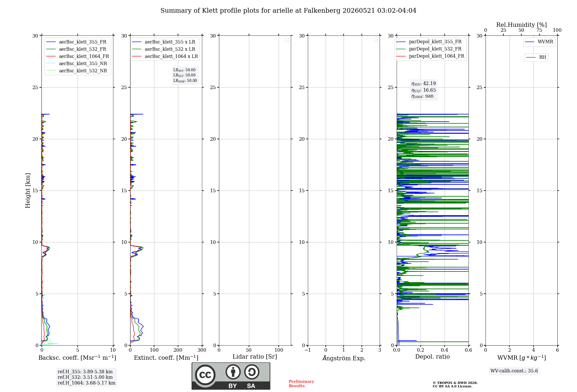577x392 pixels.
Task: Click the empty legend box in Ångström plot
Action: coord(376,40)
